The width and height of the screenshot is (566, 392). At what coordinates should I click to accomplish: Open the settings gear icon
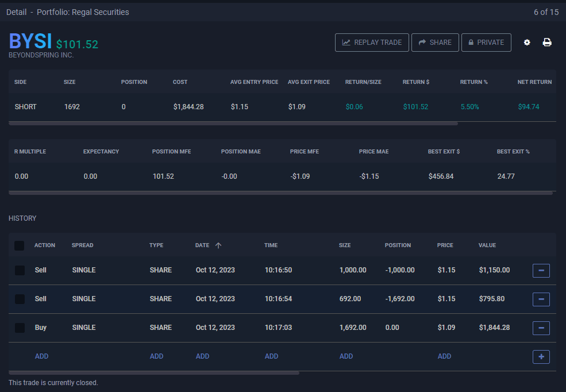coord(527,43)
